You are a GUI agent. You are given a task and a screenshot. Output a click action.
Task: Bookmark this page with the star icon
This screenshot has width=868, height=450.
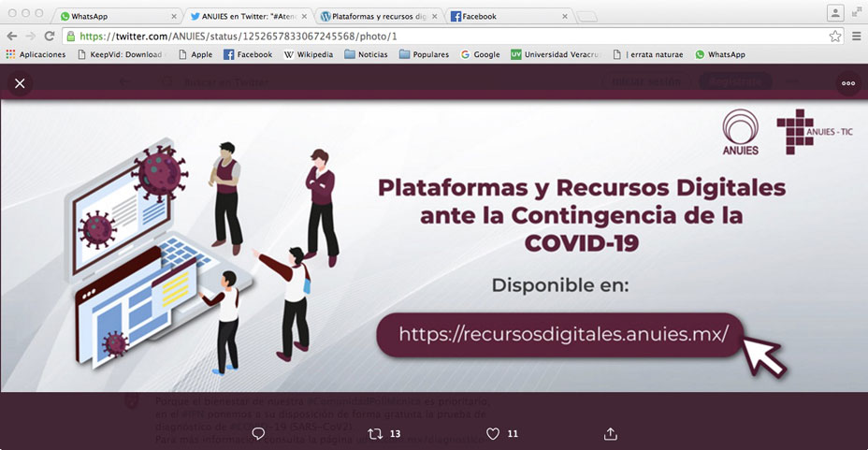click(834, 36)
